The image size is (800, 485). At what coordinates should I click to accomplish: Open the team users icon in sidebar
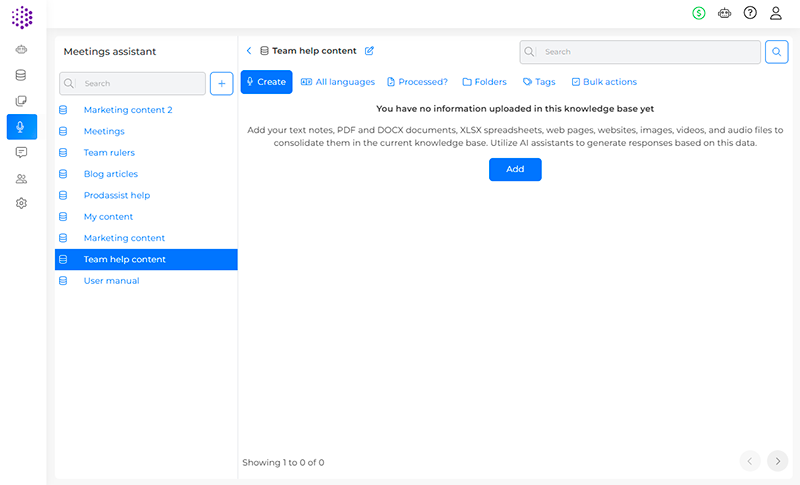pos(21,179)
